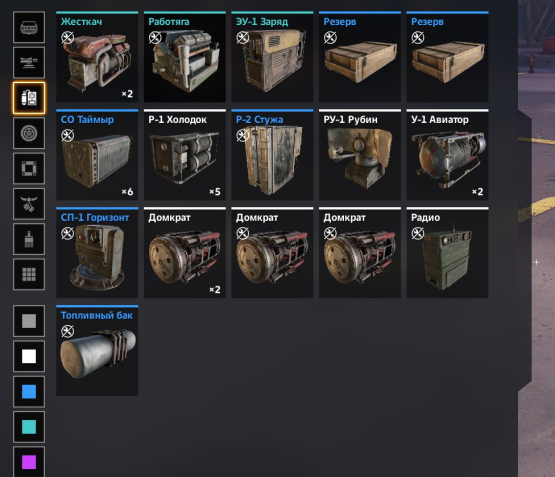Pick the Работяга engine tile

click(185, 57)
